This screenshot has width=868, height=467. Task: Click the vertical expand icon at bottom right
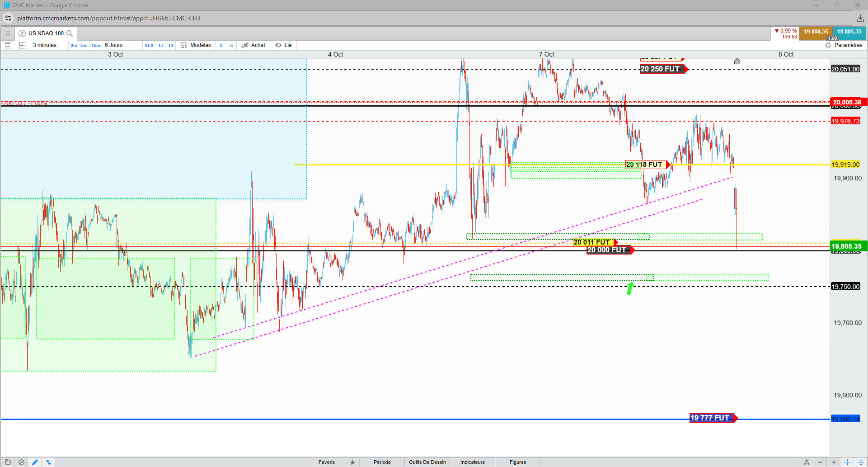(x=861, y=462)
